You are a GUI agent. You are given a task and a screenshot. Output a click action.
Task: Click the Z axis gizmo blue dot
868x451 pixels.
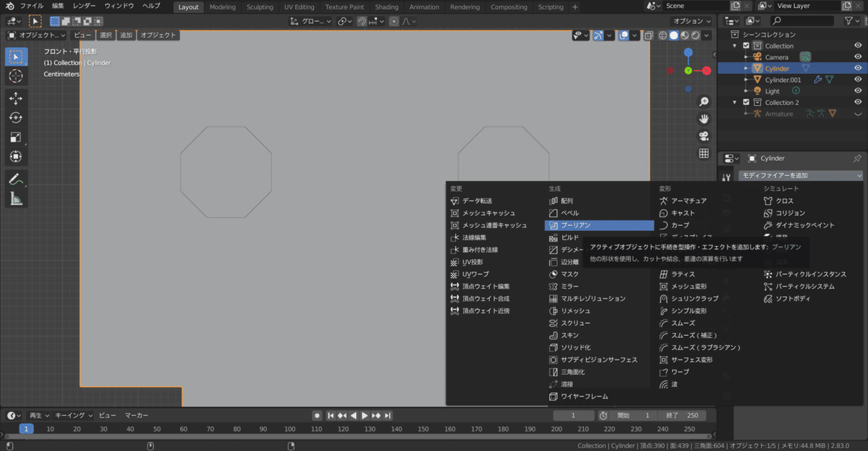click(688, 52)
